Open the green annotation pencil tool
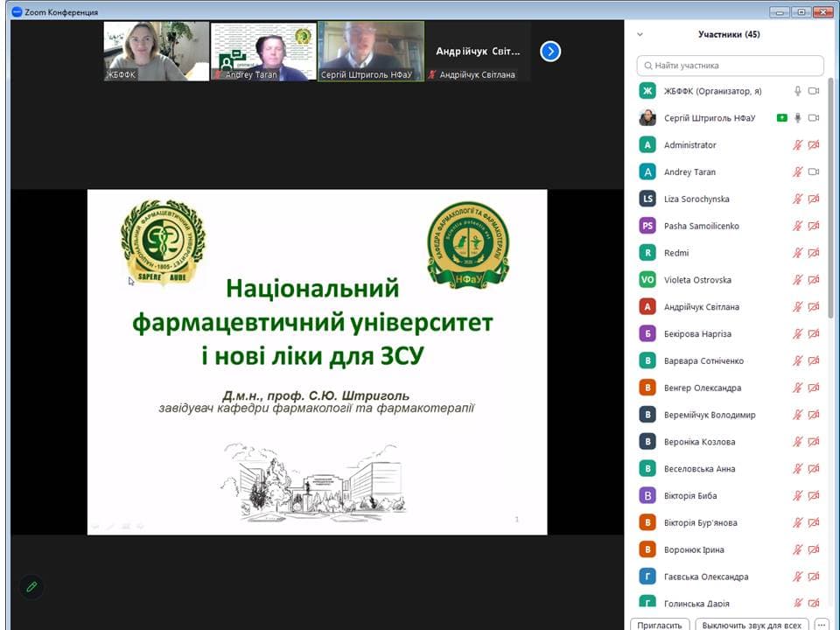 pyautogui.click(x=31, y=586)
